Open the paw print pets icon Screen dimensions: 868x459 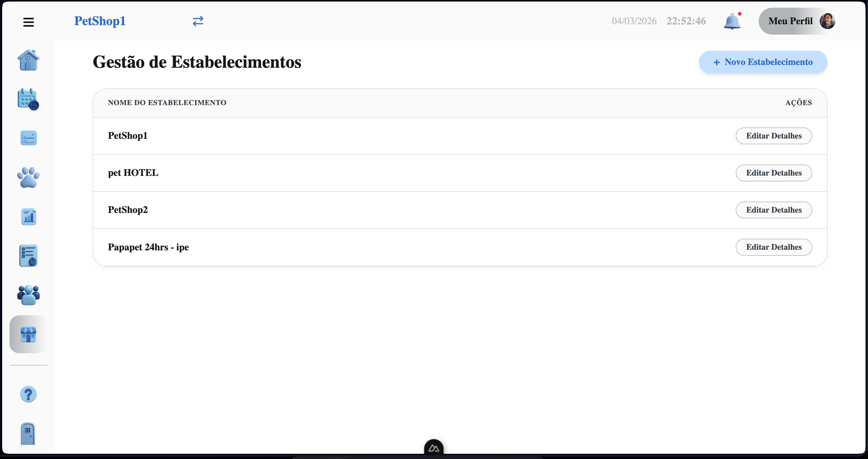[28, 177]
